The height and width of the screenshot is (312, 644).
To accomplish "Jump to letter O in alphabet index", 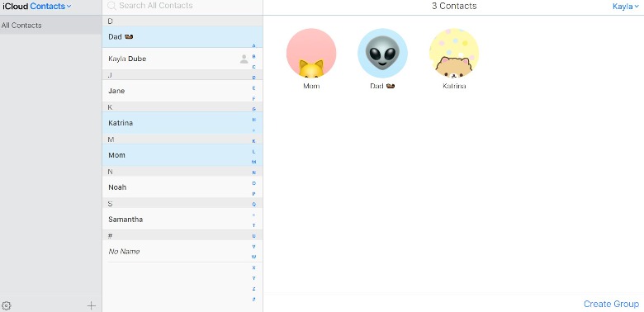I will [x=253, y=183].
